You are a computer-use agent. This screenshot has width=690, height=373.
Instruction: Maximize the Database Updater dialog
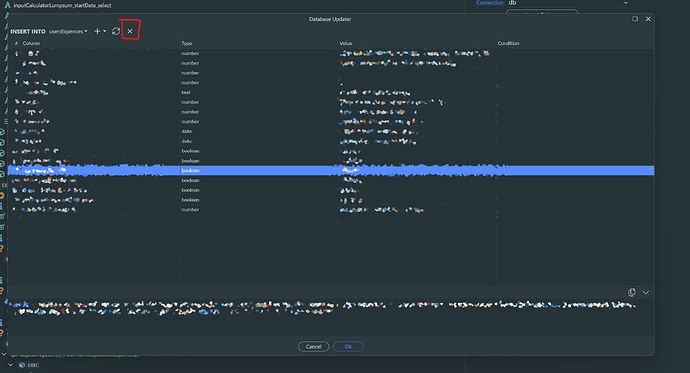click(635, 19)
